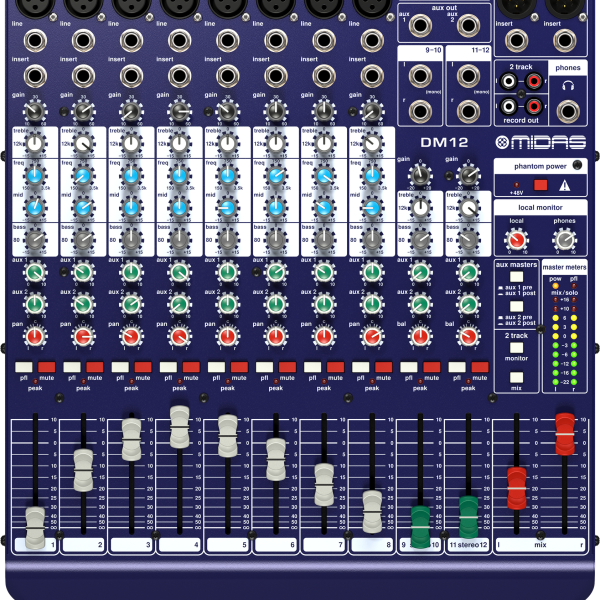Click the channel 2 fader cap
The image size is (600, 600).
pos(83,470)
